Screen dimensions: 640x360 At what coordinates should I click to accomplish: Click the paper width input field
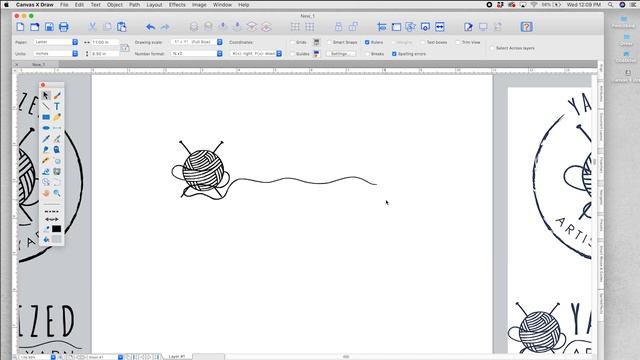pyautogui.click(x=104, y=42)
